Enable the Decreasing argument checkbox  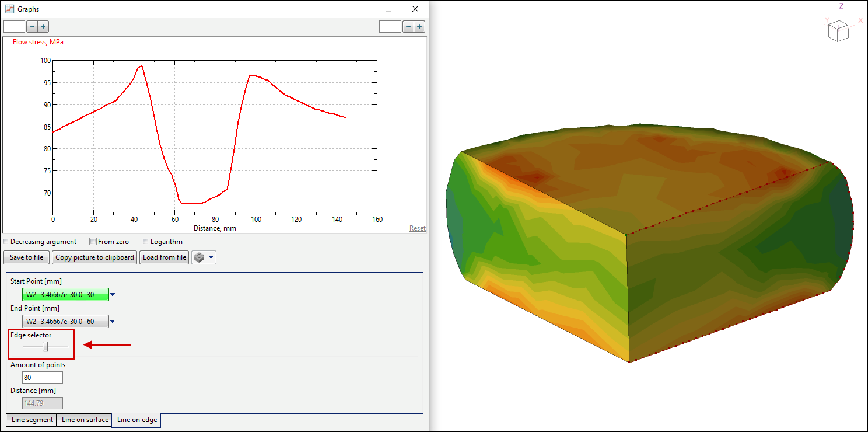6,242
